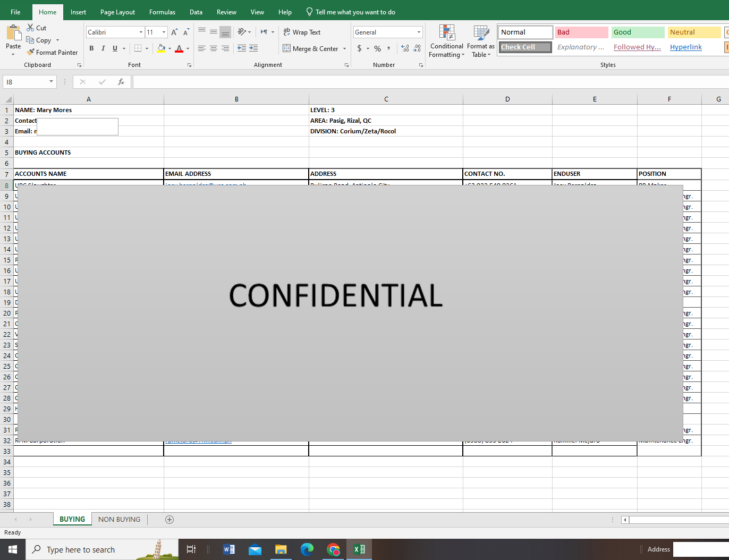The width and height of the screenshot is (729, 560).
Task: Click Decrease Decimal icon
Action: click(417, 48)
